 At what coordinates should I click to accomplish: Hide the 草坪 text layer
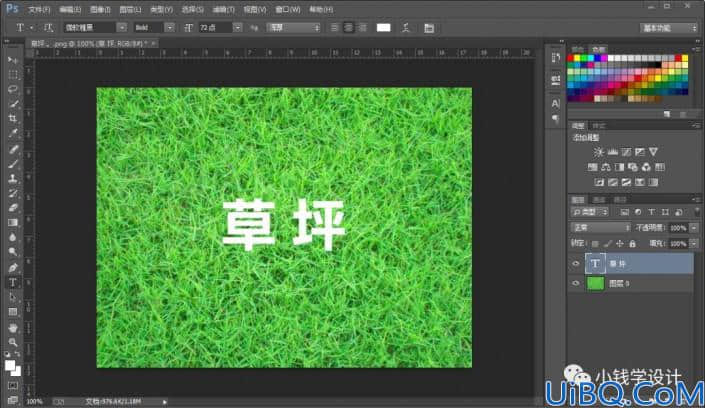[576, 264]
